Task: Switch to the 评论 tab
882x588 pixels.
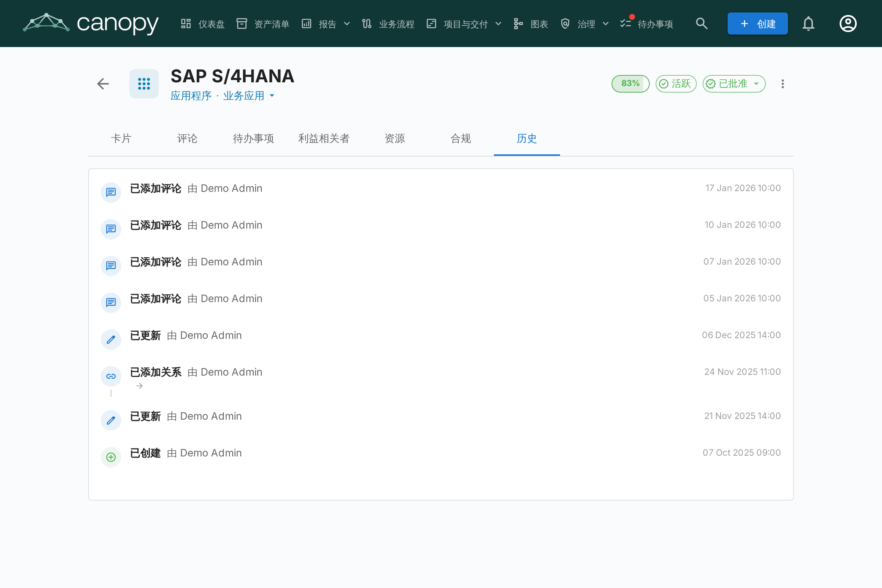Action: [187, 139]
